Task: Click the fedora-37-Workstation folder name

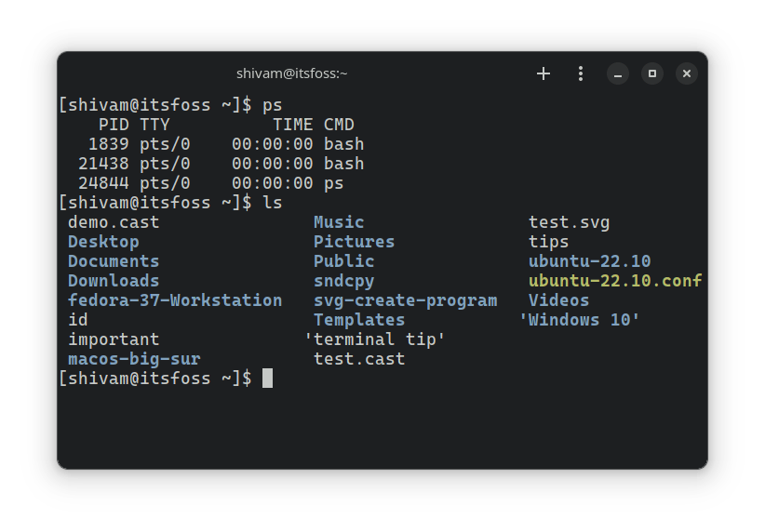Action: (x=175, y=300)
